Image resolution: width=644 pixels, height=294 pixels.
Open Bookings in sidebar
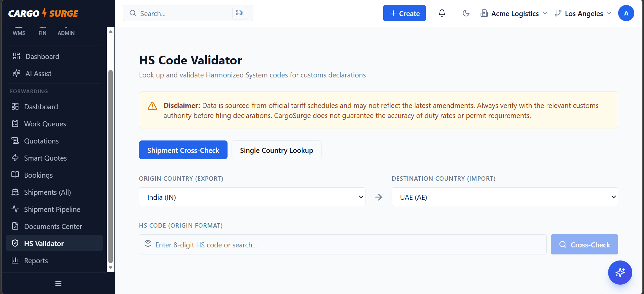pyautogui.click(x=54, y=175)
